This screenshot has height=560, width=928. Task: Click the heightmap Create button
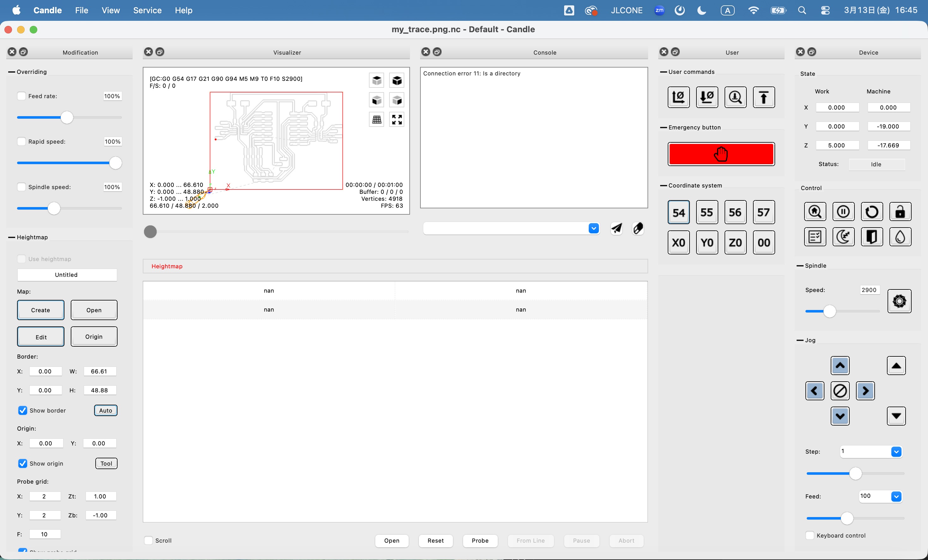41,310
